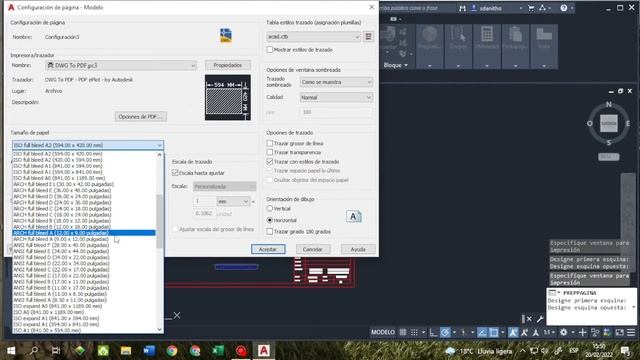Select Horizontal orientation radio button
Screen dimensions: 640x360
[269, 220]
